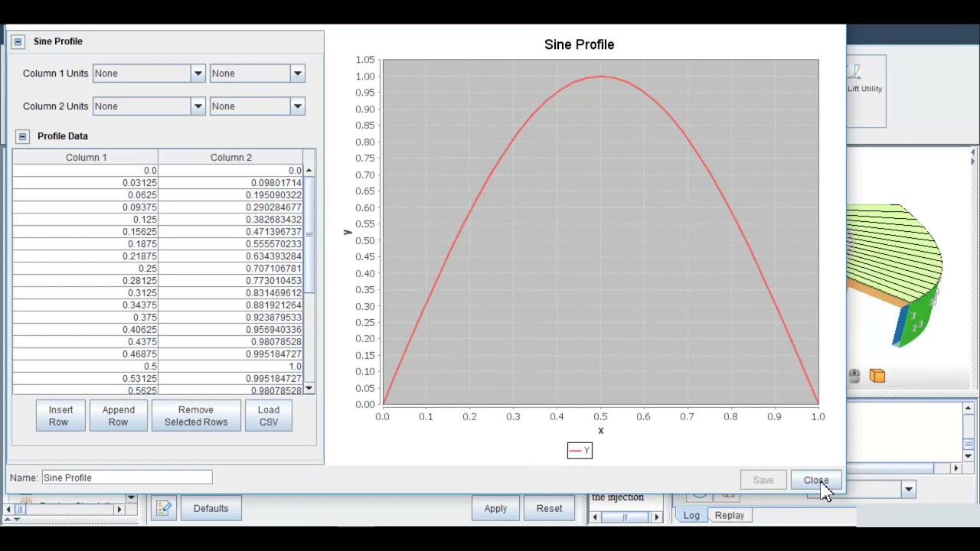980x551 pixels.
Task: Select cell 0.471396737 in Column 2
Action: pyautogui.click(x=230, y=232)
